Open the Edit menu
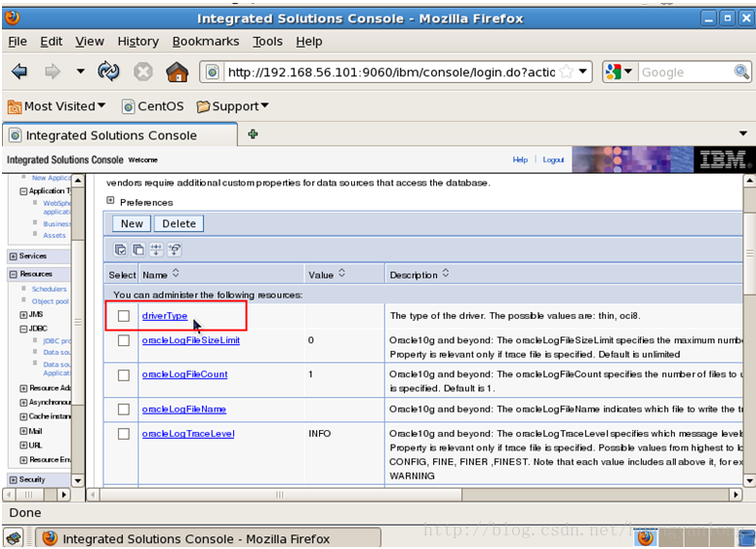This screenshot has width=756, height=549. [51, 42]
